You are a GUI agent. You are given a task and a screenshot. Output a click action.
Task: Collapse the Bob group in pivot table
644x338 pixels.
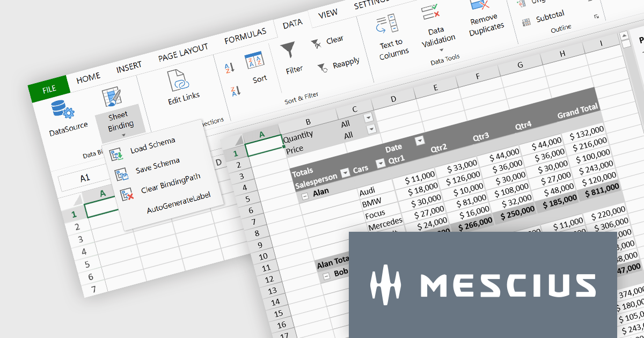[x=326, y=277]
